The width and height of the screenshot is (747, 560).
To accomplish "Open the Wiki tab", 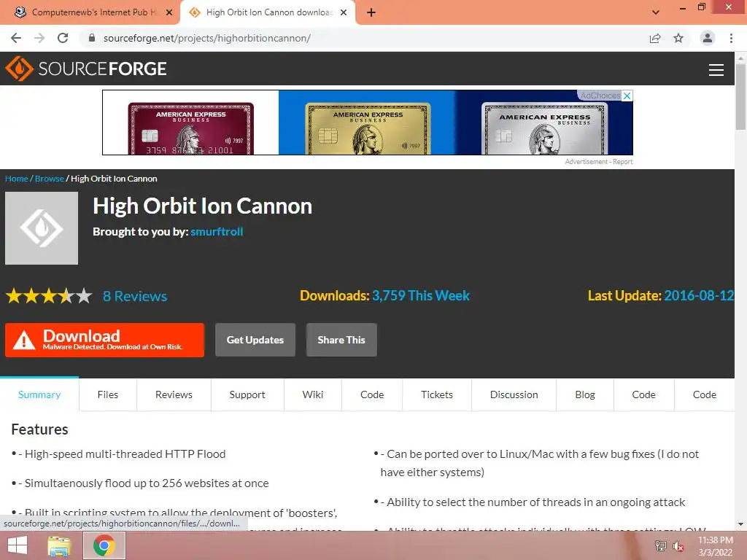I will [x=312, y=394].
